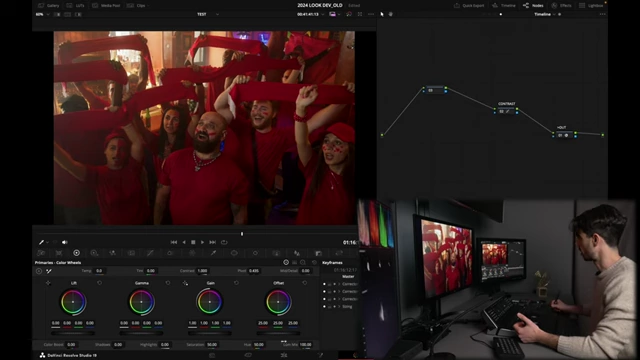The image size is (640, 360).
Task: Open the Camera Raw palette
Action: 41,253
